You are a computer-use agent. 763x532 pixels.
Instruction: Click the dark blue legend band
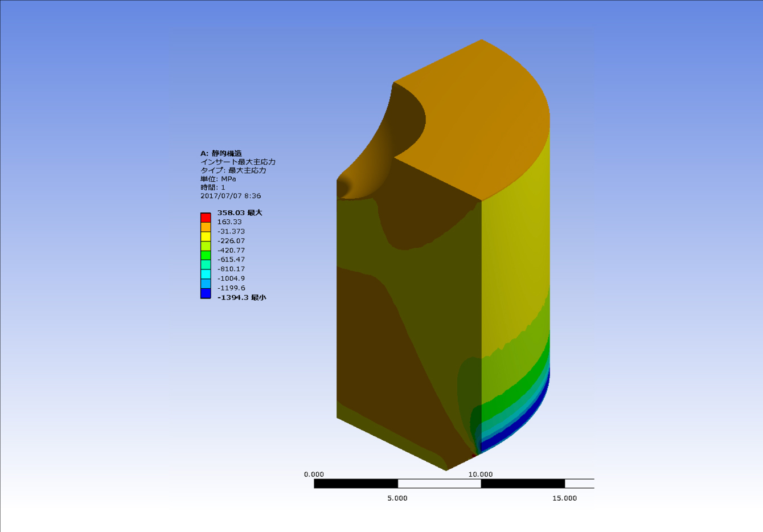[206, 293]
